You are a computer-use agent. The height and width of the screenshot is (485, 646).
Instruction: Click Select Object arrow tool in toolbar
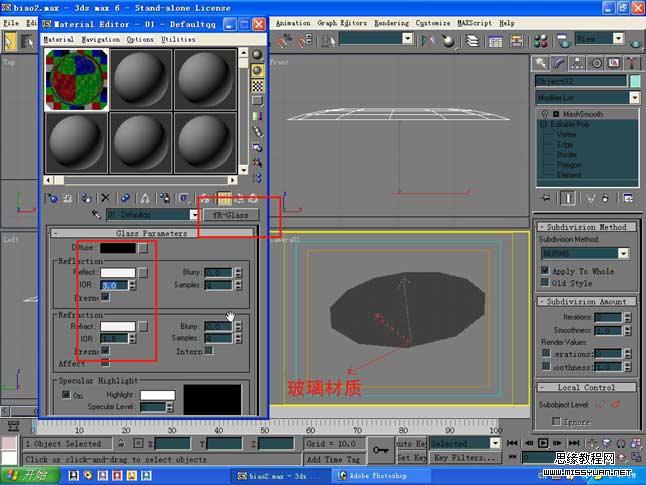pyautogui.click(x=10, y=41)
